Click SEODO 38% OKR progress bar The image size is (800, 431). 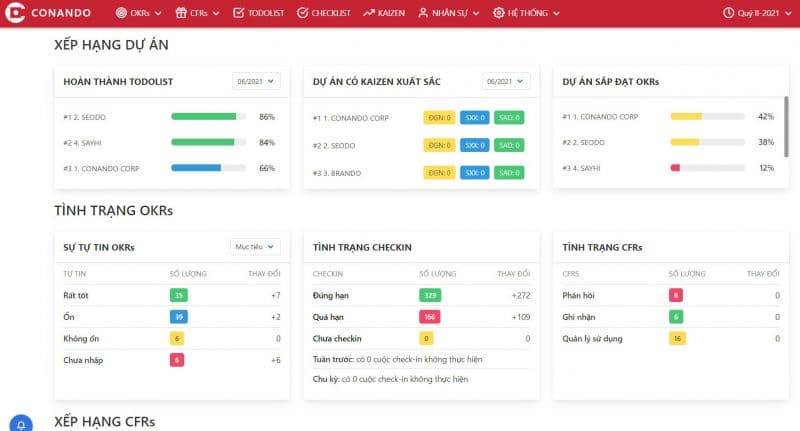pyautogui.click(x=708, y=142)
